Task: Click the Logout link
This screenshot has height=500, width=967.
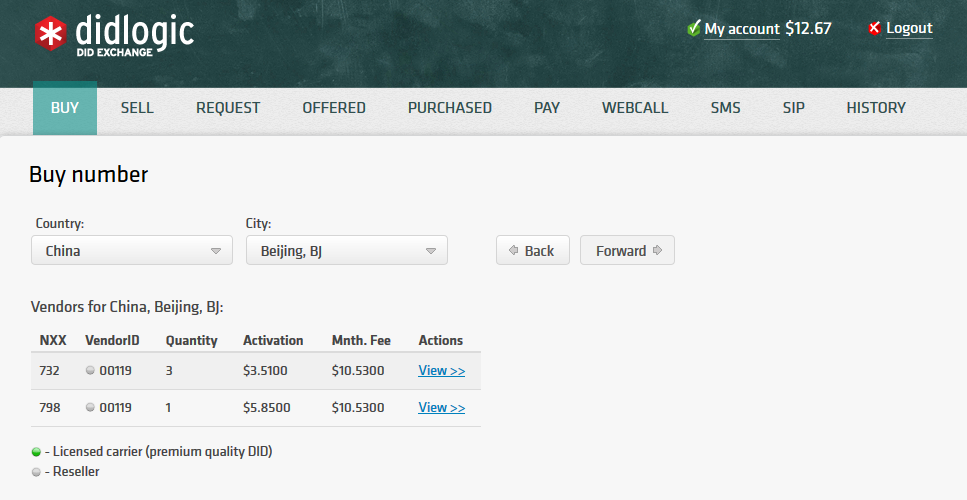Action: (909, 28)
